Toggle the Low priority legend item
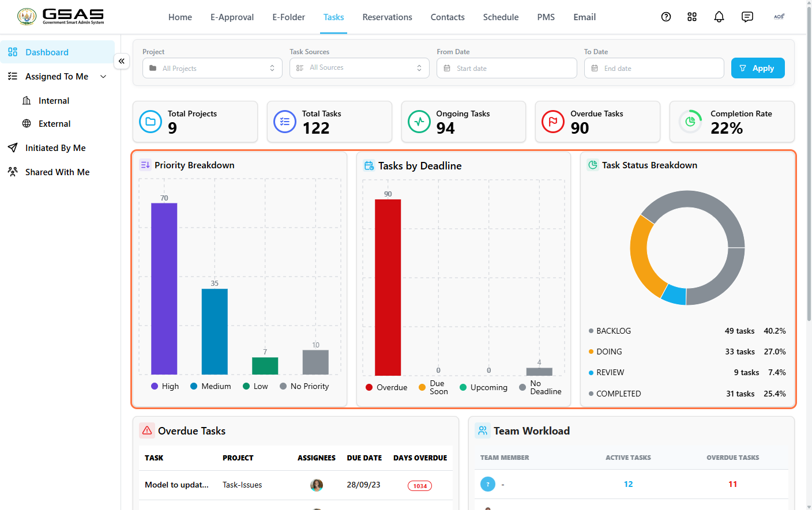Image resolution: width=812 pixels, height=510 pixels. click(255, 386)
